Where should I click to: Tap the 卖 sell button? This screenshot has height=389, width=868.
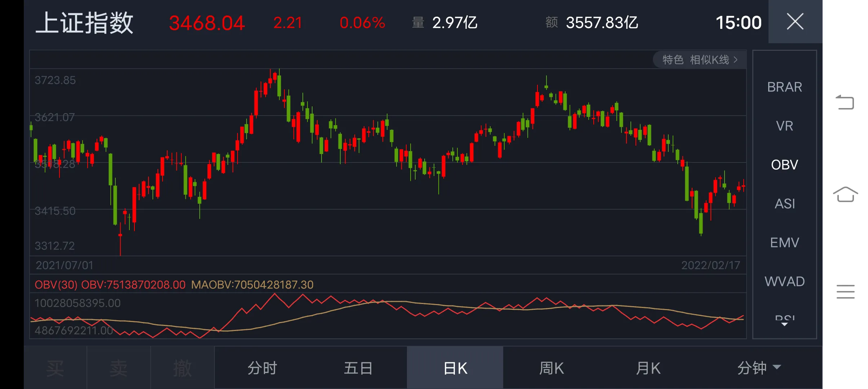pos(119,368)
